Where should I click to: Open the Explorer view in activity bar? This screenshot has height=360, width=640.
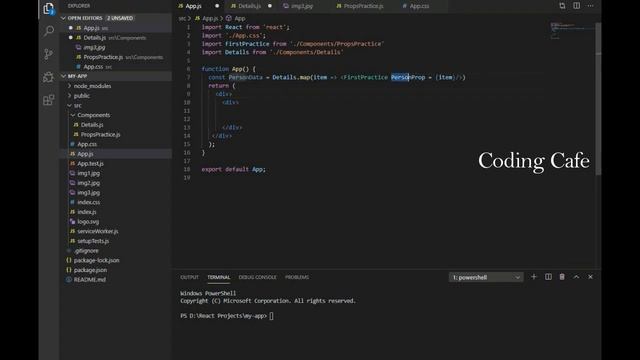[49, 8]
